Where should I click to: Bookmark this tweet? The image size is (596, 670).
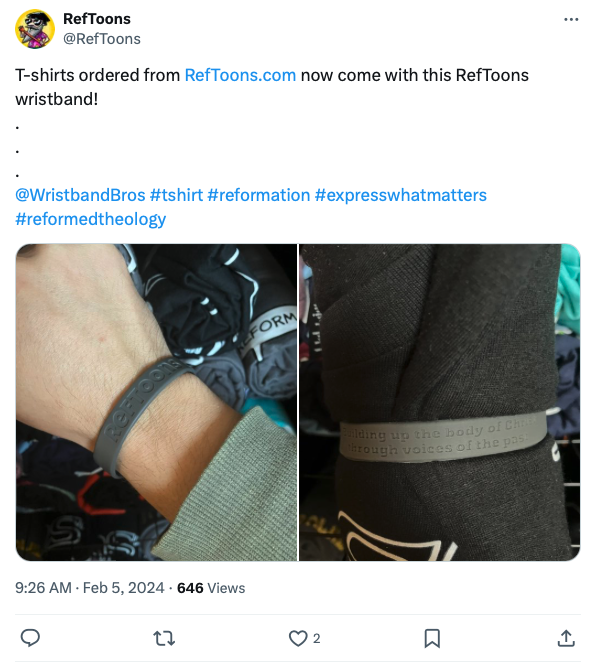(432, 638)
